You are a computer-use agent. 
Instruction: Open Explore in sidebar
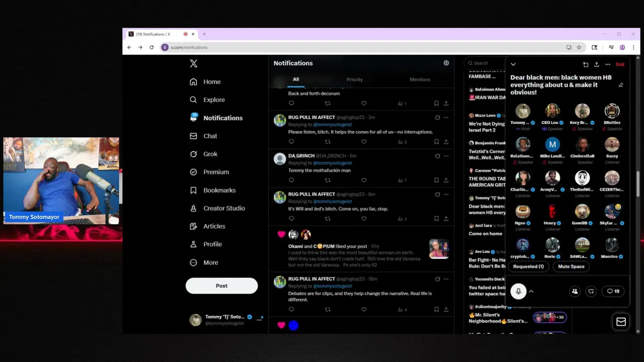click(207, 100)
